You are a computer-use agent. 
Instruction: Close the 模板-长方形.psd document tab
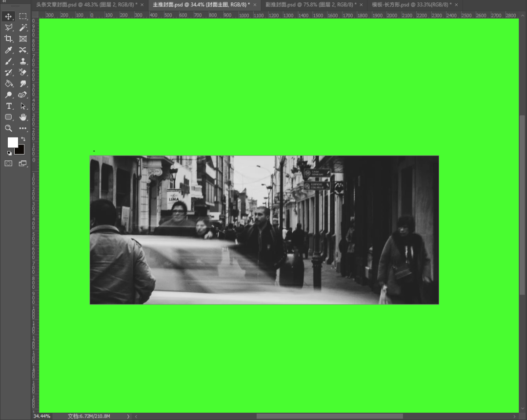coord(456,5)
